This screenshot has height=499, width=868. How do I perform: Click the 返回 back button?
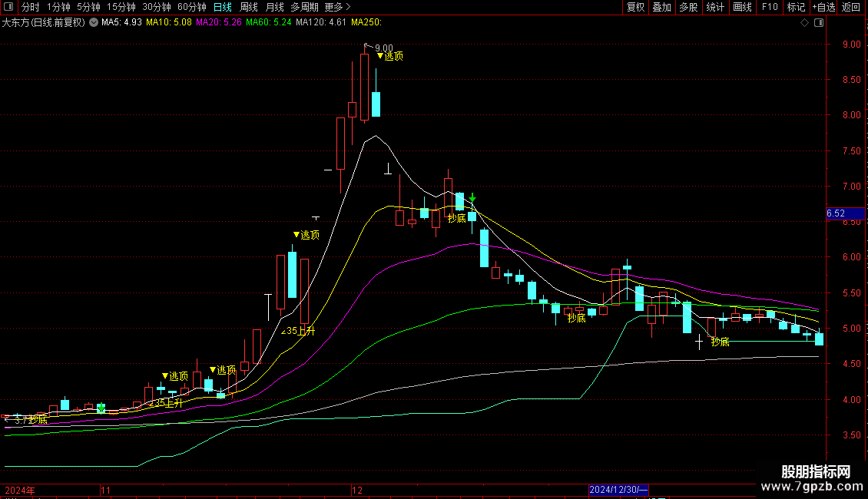[851, 8]
